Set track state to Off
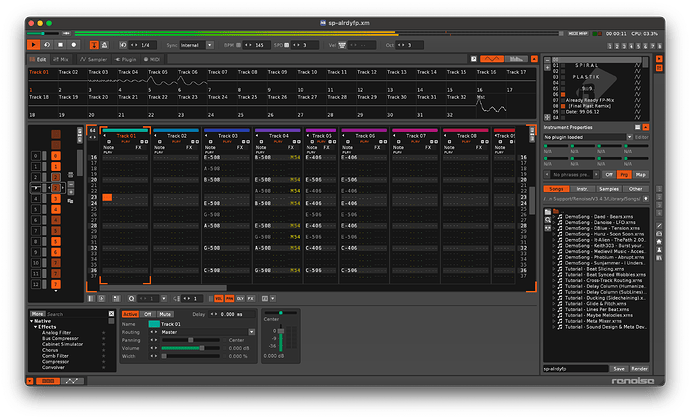Screen dimensions: 690x418 click(x=148, y=314)
